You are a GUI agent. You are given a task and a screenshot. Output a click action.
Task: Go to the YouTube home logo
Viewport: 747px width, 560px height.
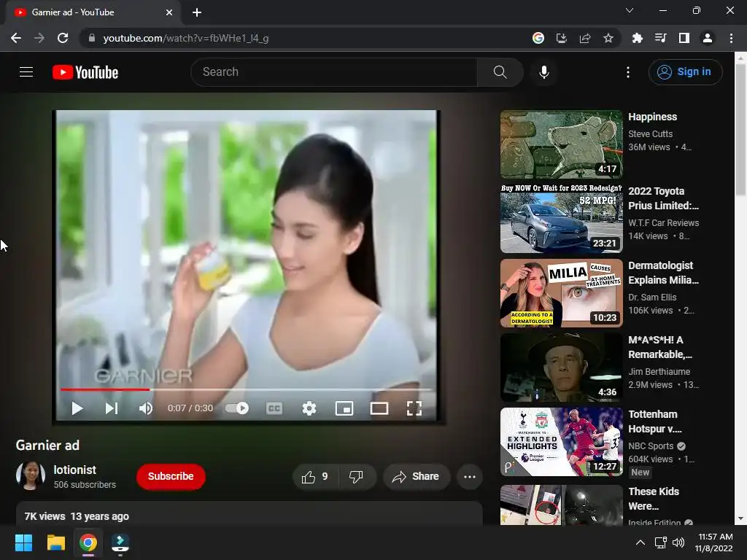[x=85, y=72]
